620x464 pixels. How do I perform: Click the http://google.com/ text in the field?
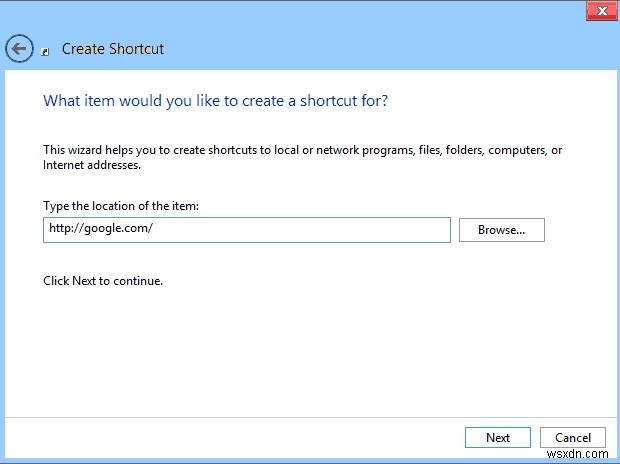(x=100, y=230)
